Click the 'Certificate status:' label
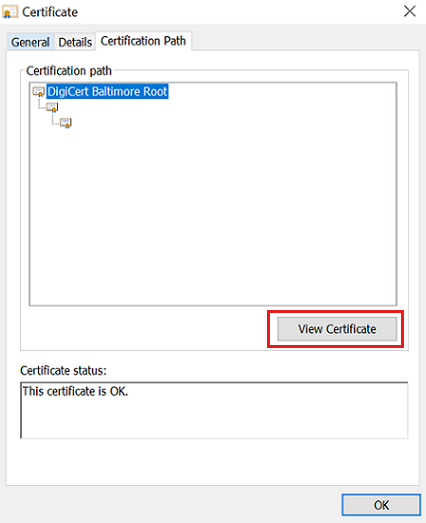 [63, 371]
